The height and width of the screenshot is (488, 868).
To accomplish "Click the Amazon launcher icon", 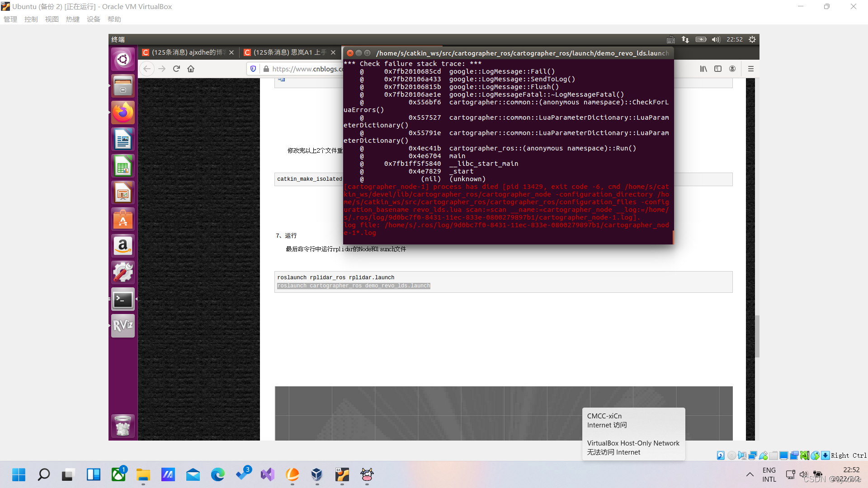I will point(123,246).
